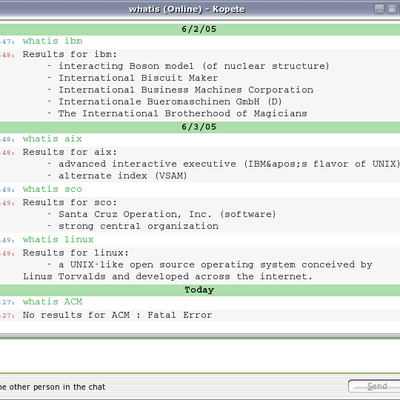Click the 6/2/05 date header
This screenshot has width=400, height=400.
click(199, 29)
